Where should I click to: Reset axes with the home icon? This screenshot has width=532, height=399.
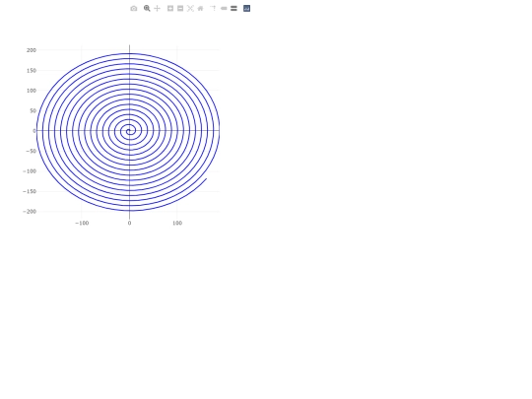pos(201,9)
